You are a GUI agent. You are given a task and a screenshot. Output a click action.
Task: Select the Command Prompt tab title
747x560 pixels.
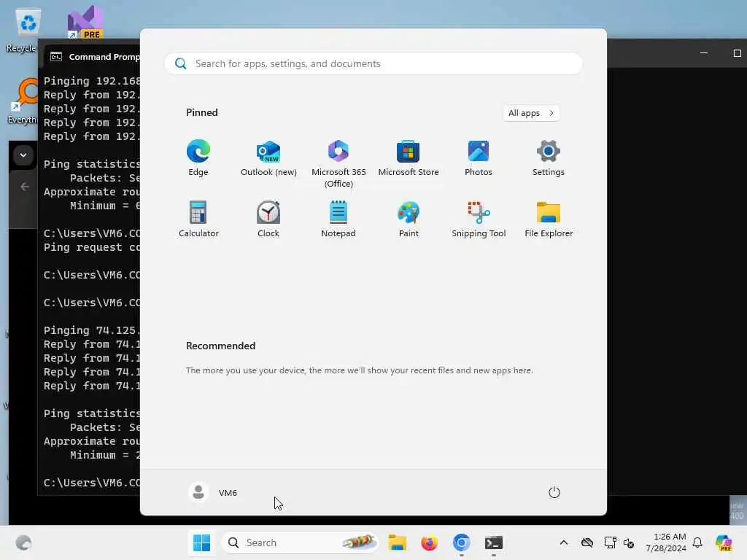(104, 57)
